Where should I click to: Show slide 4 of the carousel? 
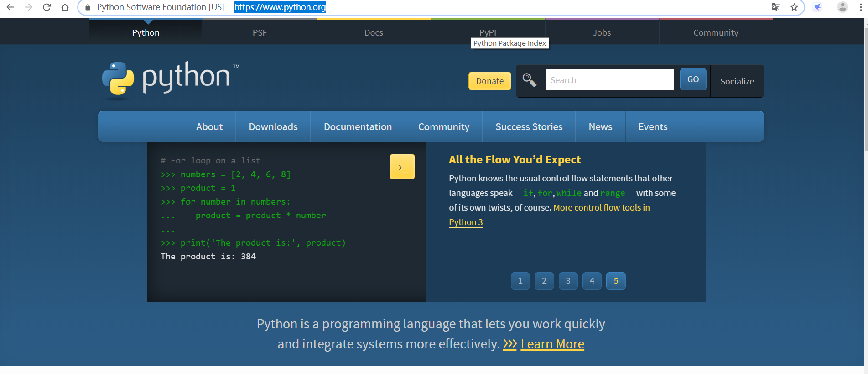[592, 281]
